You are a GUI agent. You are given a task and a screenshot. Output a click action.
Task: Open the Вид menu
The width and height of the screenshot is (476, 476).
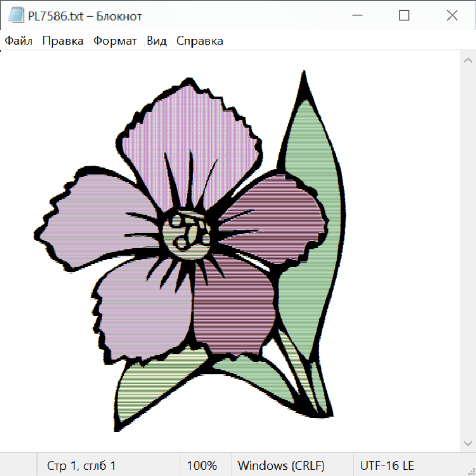coord(157,41)
